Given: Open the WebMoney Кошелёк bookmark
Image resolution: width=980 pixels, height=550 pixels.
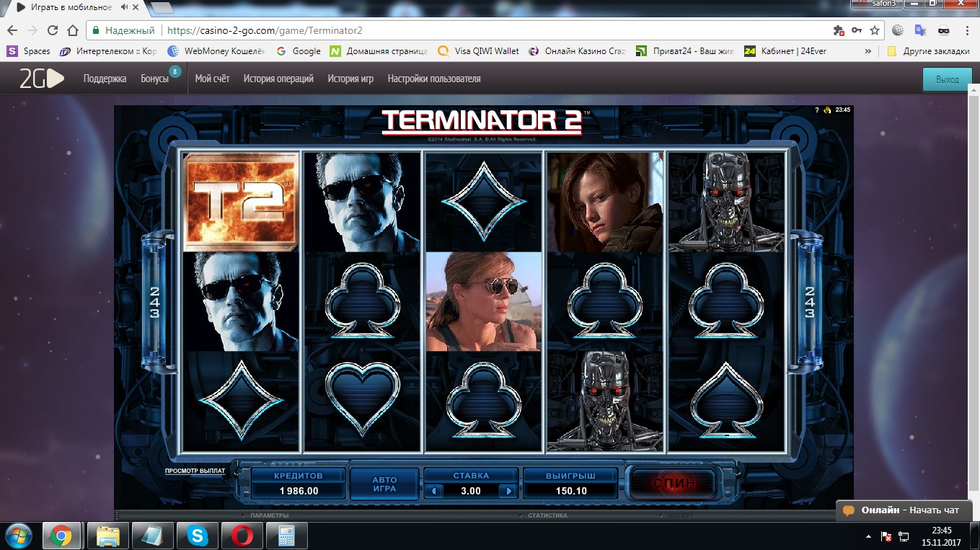Looking at the screenshot, I should coord(216,51).
